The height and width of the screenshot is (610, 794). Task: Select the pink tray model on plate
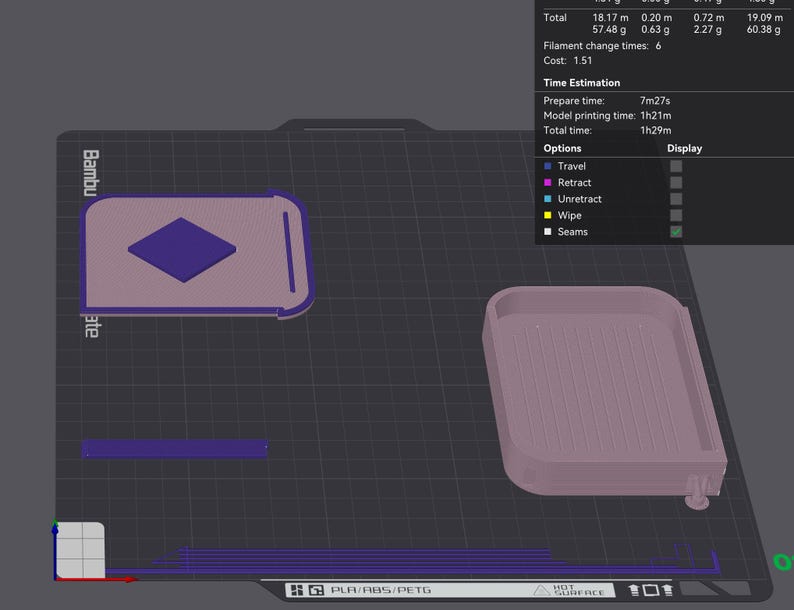coord(603,392)
